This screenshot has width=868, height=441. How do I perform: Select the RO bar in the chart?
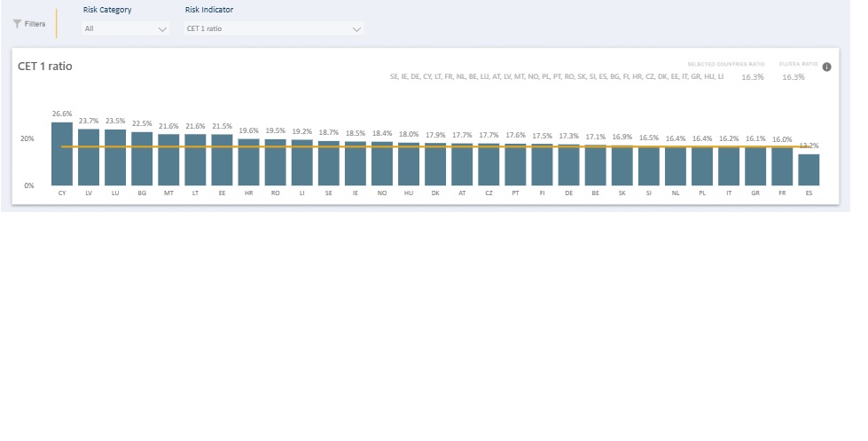coord(275,162)
